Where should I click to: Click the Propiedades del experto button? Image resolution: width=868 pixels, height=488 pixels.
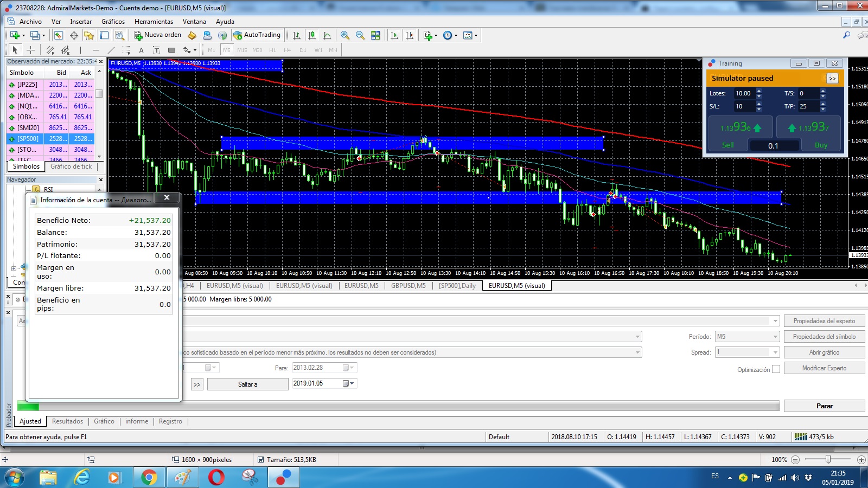tap(824, 321)
